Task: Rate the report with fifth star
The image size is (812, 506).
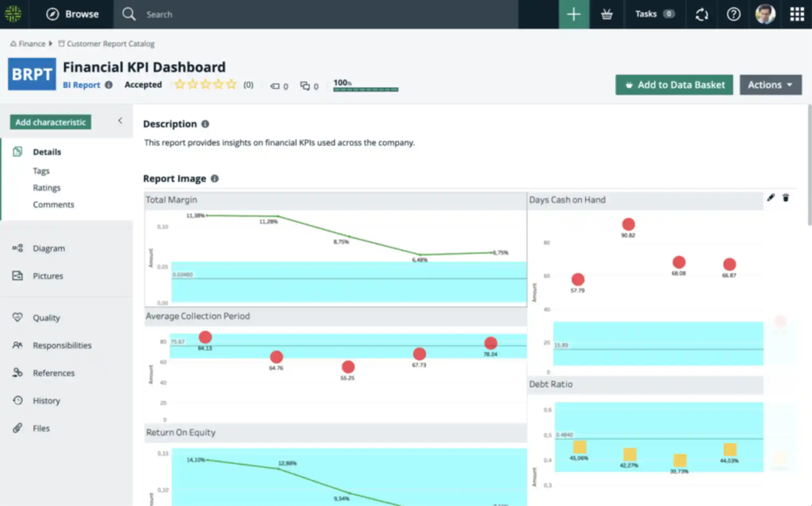Action: pos(231,84)
